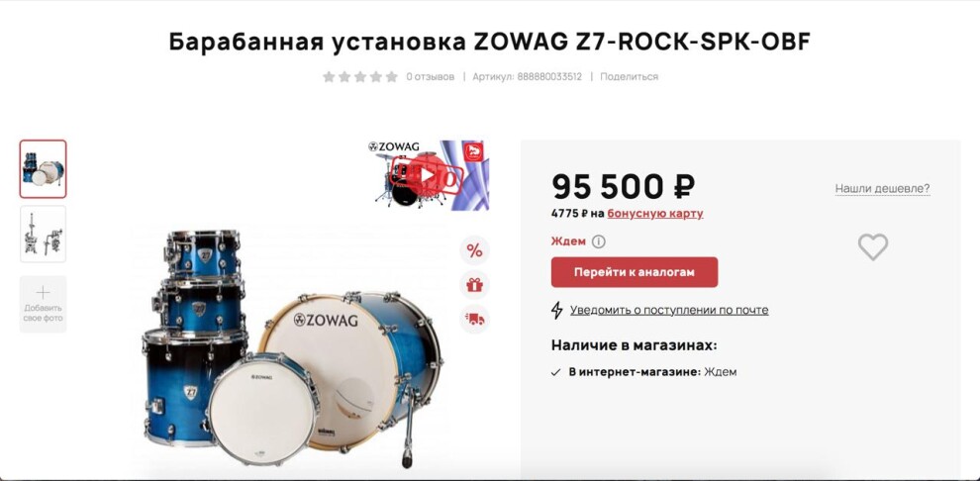Rate product with the first star
The width and height of the screenshot is (980, 481).
click(x=329, y=77)
